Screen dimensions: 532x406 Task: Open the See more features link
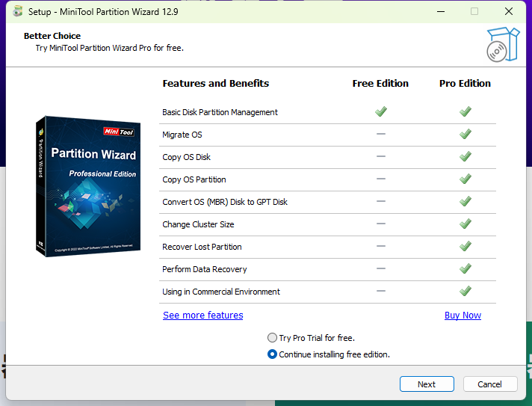203,316
